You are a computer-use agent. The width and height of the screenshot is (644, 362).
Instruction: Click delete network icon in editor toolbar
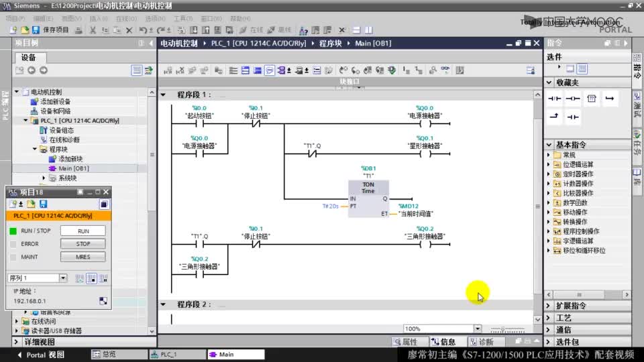180,70
